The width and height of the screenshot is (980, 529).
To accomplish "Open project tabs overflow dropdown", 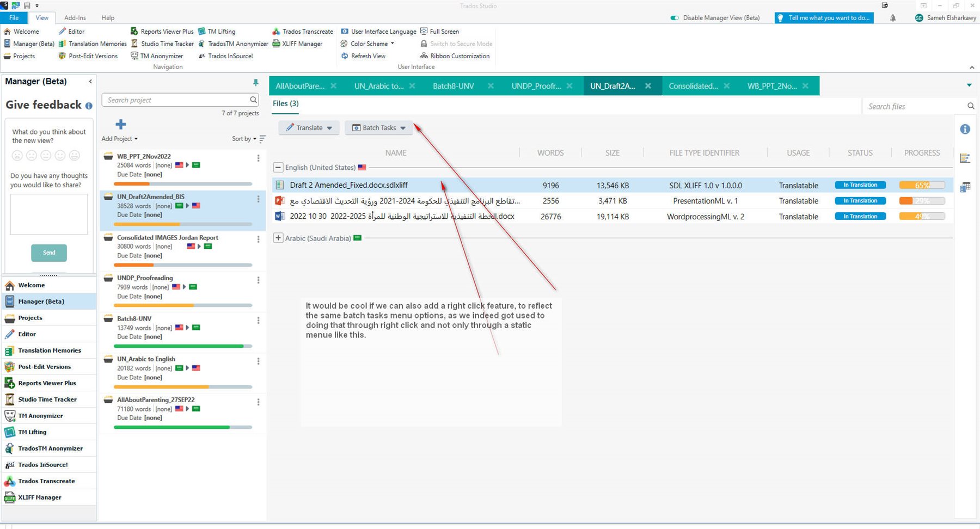I will [x=969, y=85].
